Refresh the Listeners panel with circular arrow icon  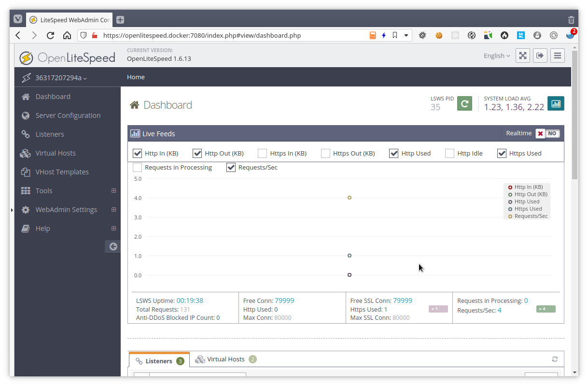click(x=555, y=359)
